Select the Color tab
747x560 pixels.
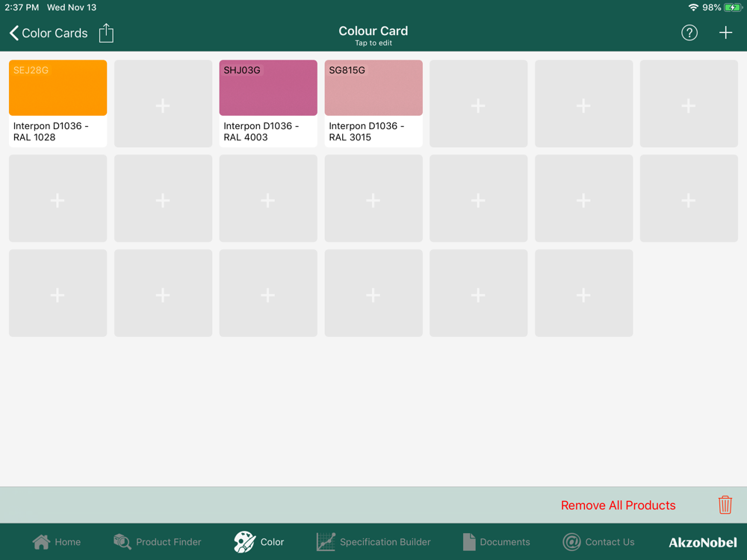(x=258, y=542)
